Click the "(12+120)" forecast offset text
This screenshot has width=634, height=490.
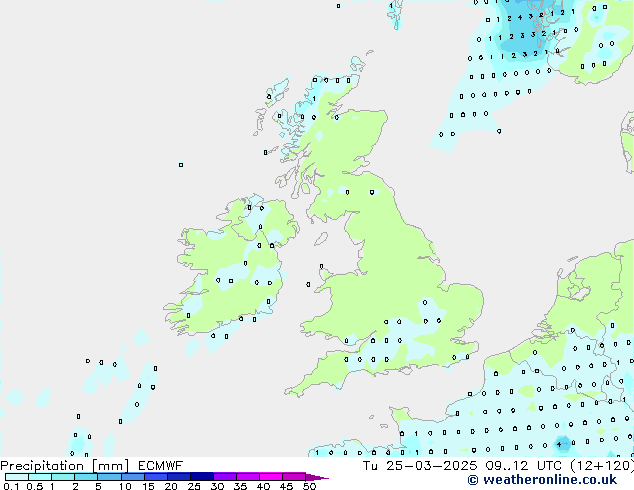pyautogui.click(x=602, y=466)
